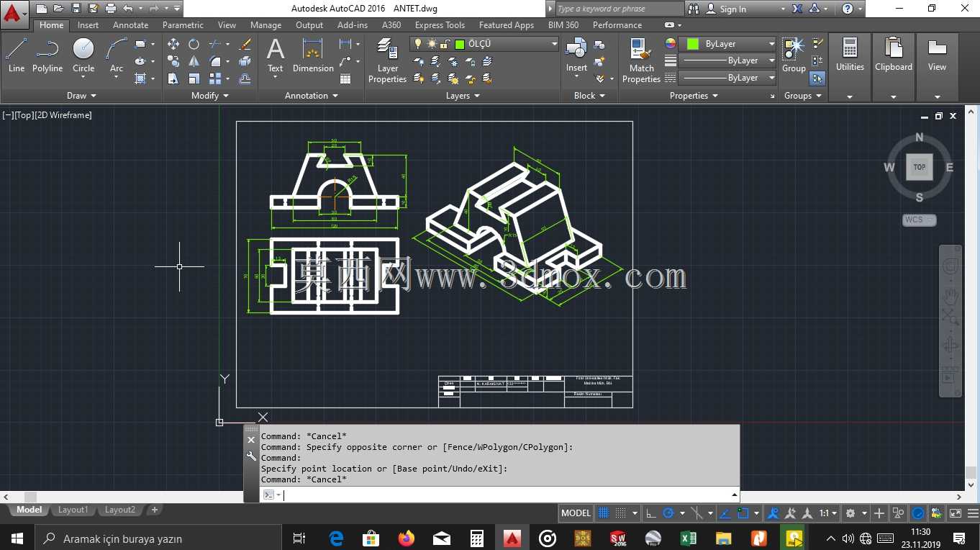The width and height of the screenshot is (980, 550).
Task: Switch to the Annotate ribbon tab
Action: point(130,25)
